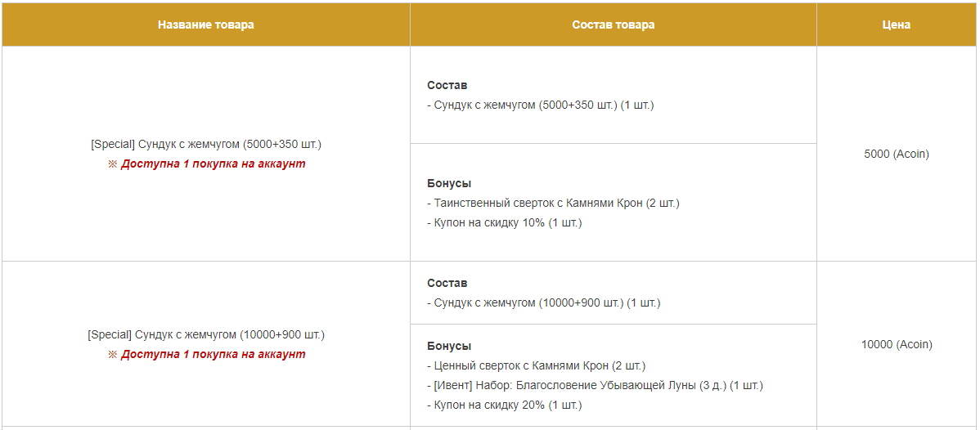Click the red purchase limit note for 5000 chest
The image size is (980, 430).
[x=206, y=163]
